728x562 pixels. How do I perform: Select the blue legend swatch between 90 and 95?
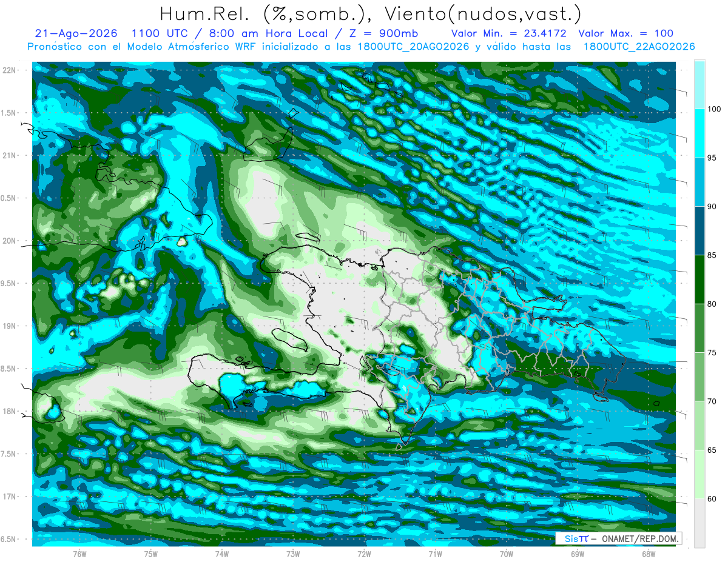[x=699, y=182]
